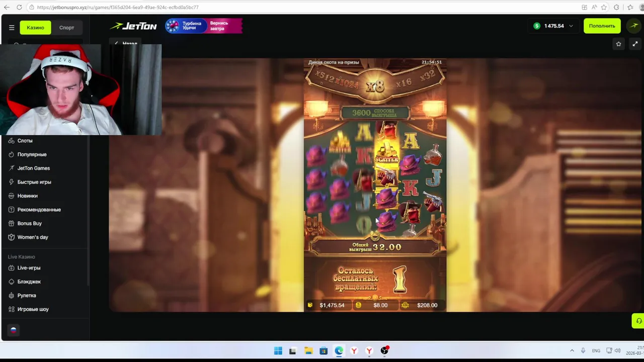Click the tulip icon beside Women's day

click(11, 237)
